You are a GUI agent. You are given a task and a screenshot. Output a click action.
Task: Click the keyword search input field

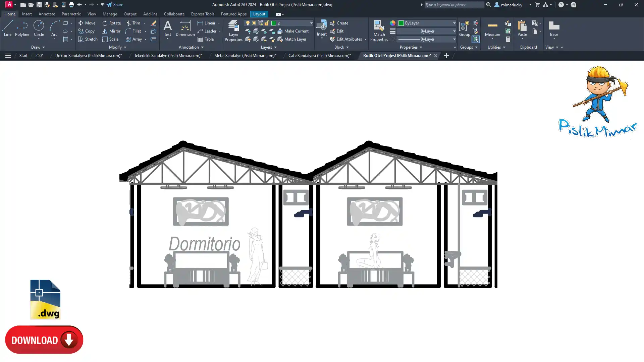click(x=453, y=5)
